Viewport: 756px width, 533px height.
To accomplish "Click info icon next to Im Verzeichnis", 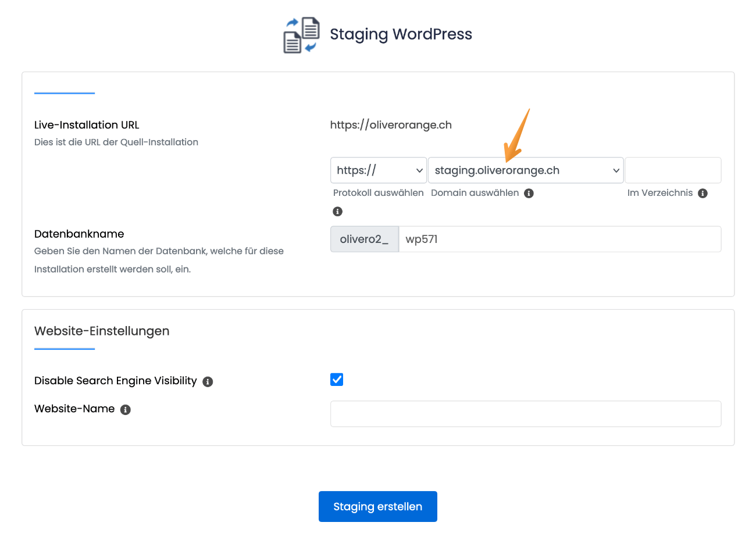I will coord(702,193).
